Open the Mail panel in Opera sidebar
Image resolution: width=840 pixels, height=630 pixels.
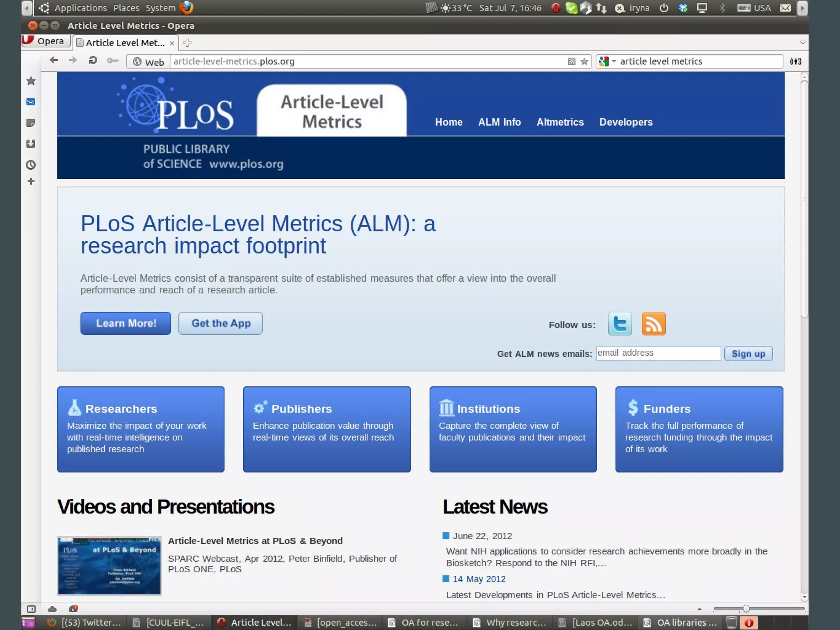pyautogui.click(x=31, y=102)
